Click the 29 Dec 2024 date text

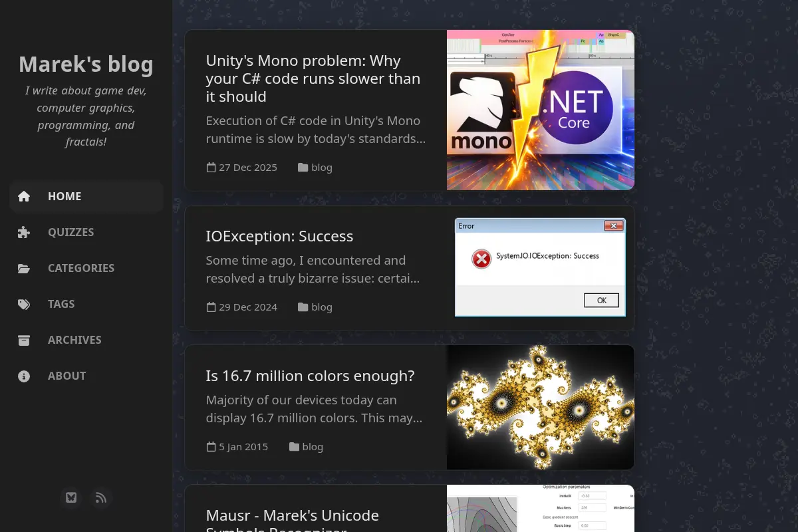pos(248,307)
